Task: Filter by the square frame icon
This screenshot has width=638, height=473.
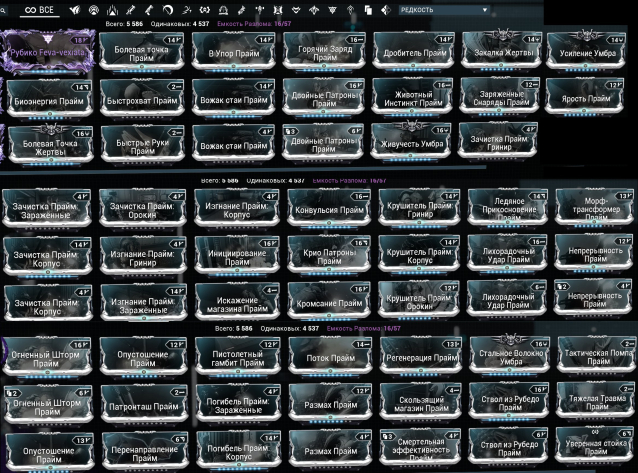Action: [x=278, y=10]
